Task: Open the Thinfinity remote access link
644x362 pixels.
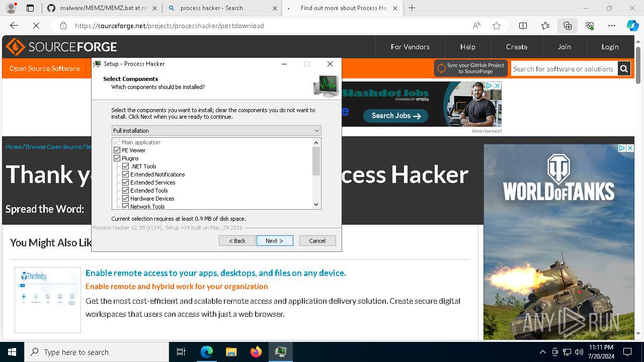Action: click(215, 273)
